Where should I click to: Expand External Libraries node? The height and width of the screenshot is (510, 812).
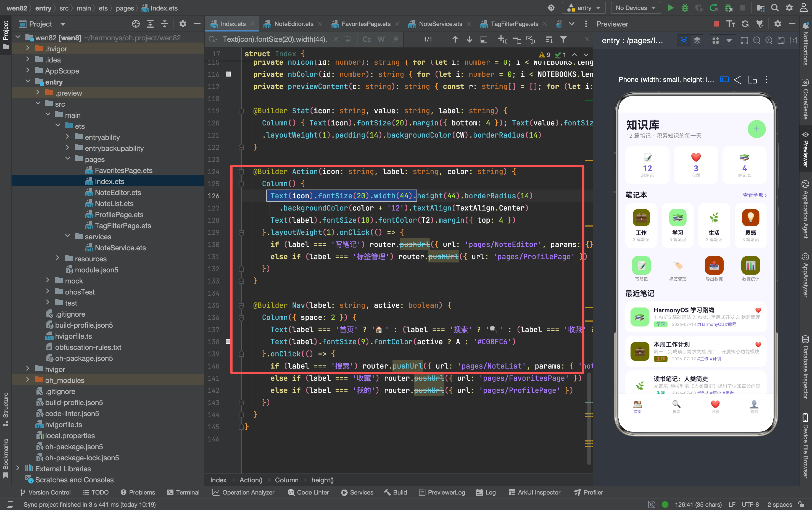17,468
